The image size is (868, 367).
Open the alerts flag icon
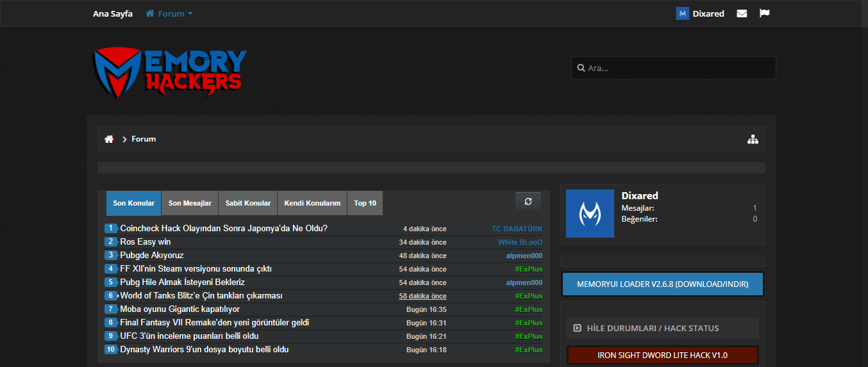coord(764,13)
